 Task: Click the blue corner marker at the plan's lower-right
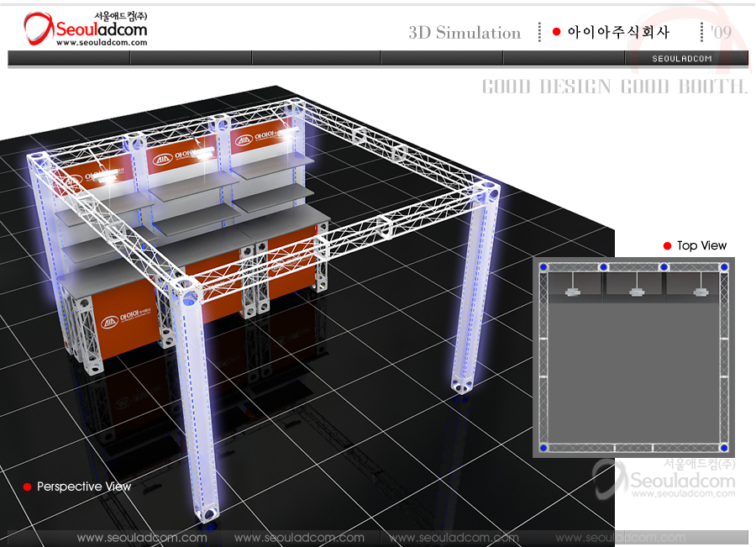(x=722, y=446)
